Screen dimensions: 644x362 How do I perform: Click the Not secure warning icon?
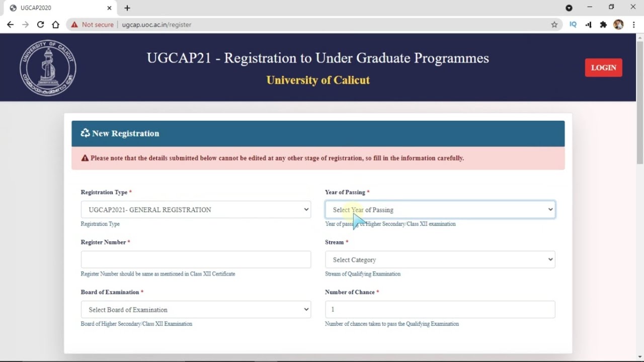click(x=74, y=25)
